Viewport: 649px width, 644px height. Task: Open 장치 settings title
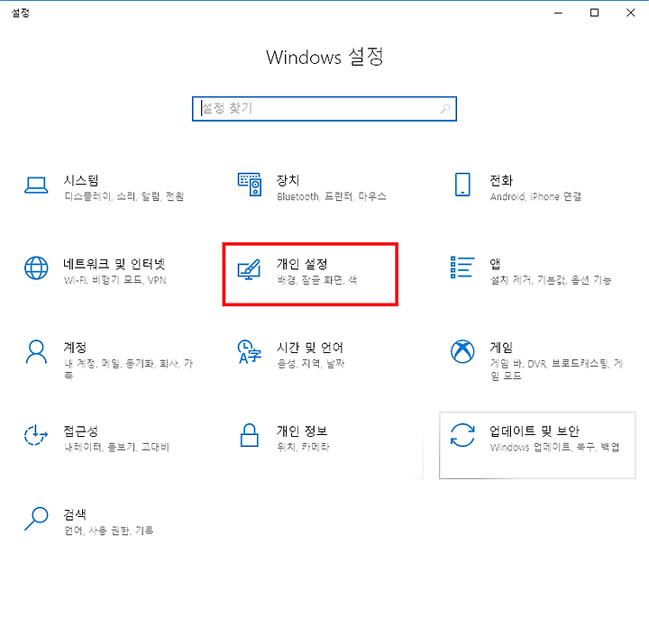tap(288, 180)
